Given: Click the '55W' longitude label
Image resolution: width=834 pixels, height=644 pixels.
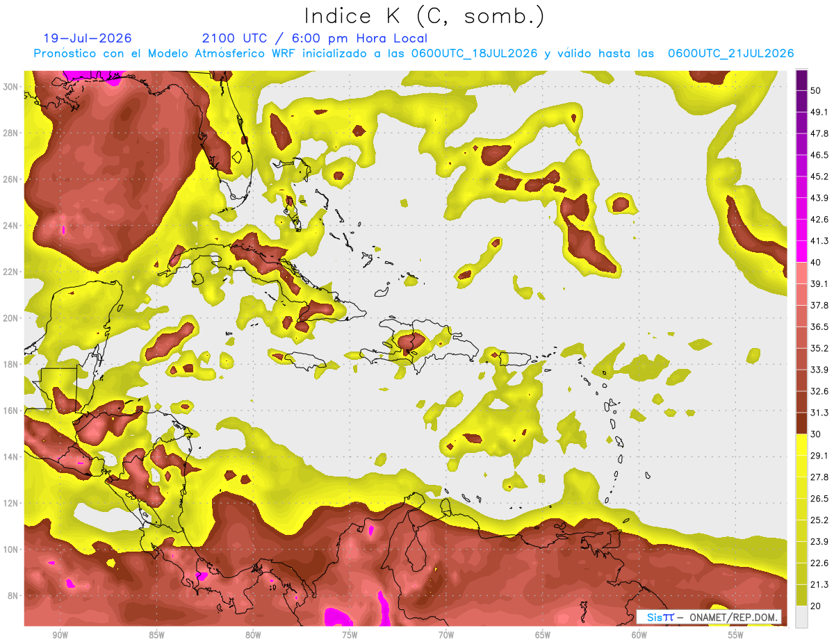Looking at the screenshot, I should tap(736, 635).
